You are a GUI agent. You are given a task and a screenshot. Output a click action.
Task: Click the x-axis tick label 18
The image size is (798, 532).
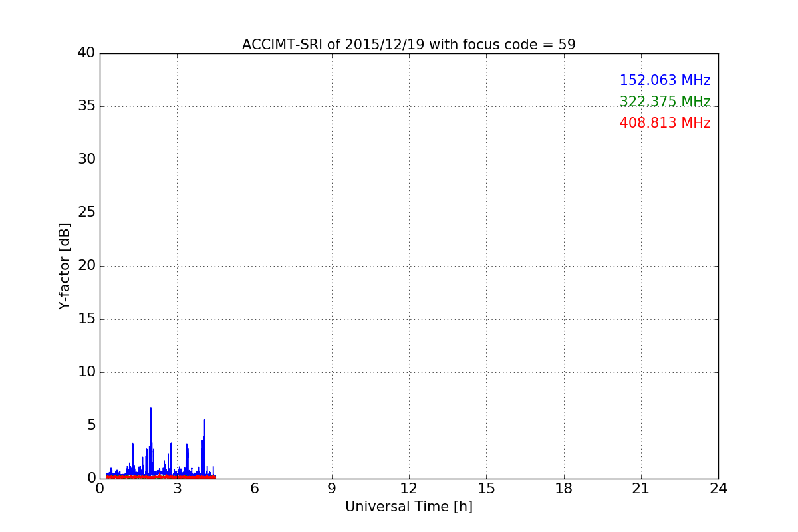pos(564,489)
